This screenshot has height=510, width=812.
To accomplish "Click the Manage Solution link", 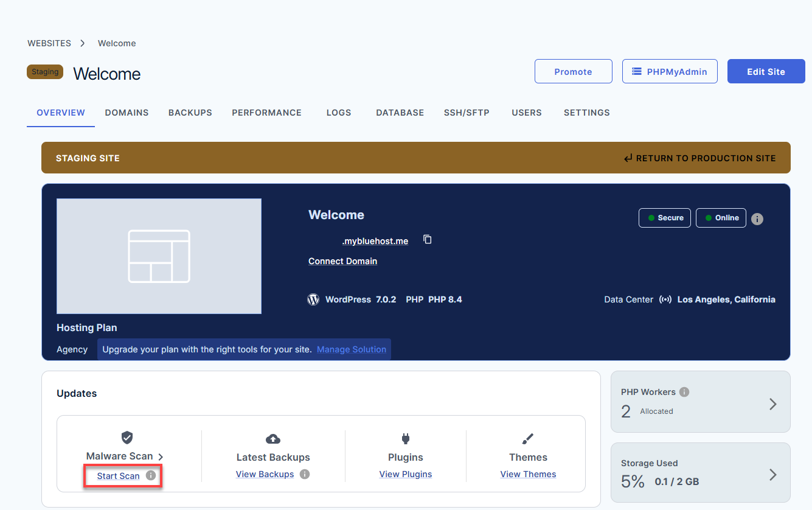I will click(x=352, y=349).
